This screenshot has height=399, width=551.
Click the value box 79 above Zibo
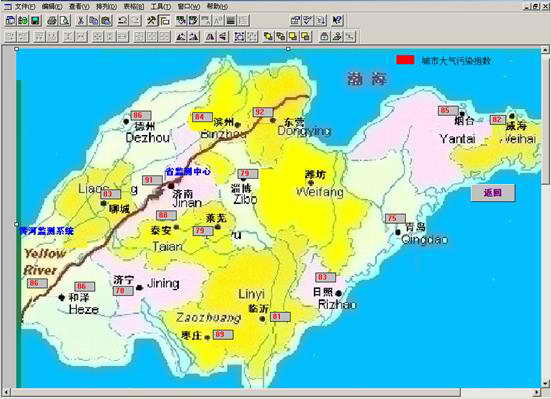(248, 174)
